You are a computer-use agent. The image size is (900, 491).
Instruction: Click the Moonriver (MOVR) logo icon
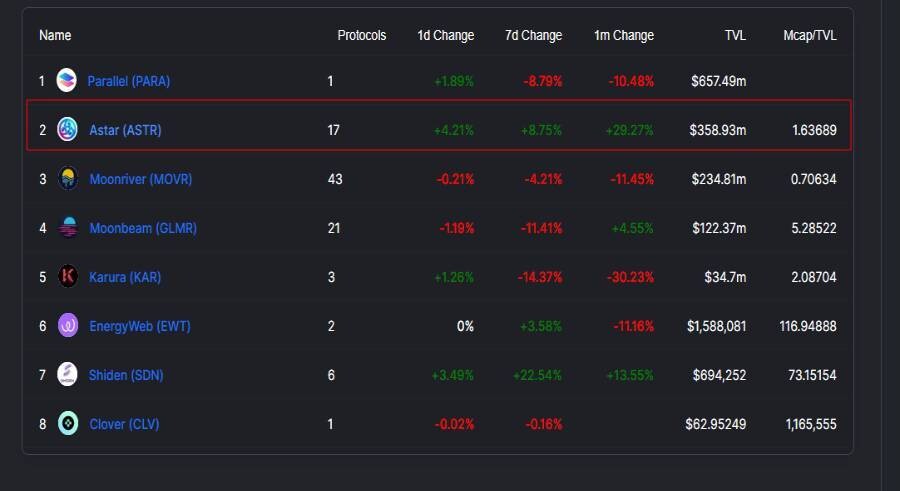[x=68, y=179]
